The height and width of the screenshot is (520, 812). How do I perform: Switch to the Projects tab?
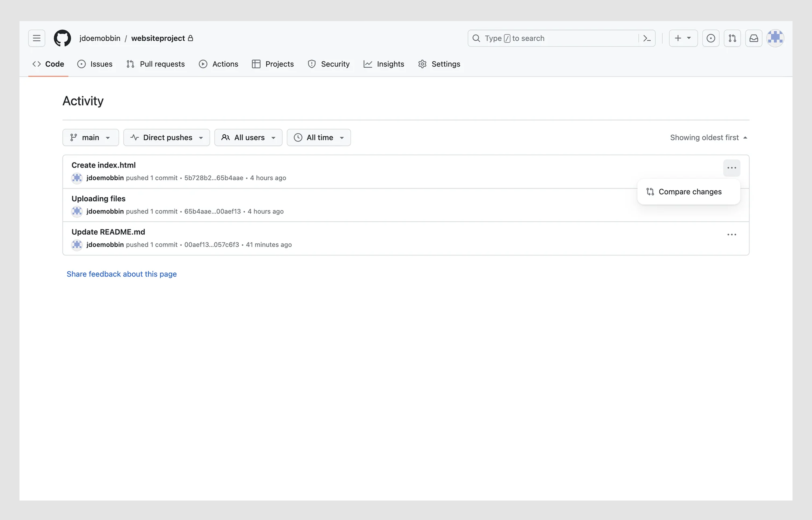273,64
